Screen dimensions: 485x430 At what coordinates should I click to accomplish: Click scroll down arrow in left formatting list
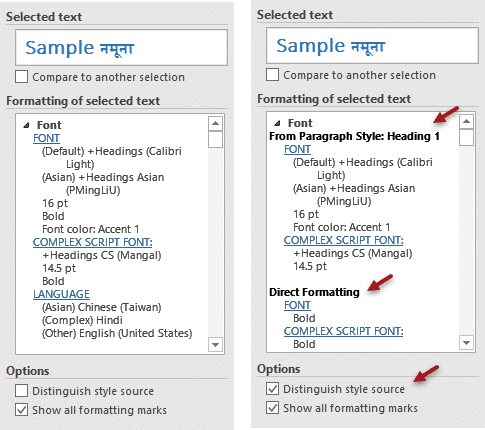tap(215, 344)
